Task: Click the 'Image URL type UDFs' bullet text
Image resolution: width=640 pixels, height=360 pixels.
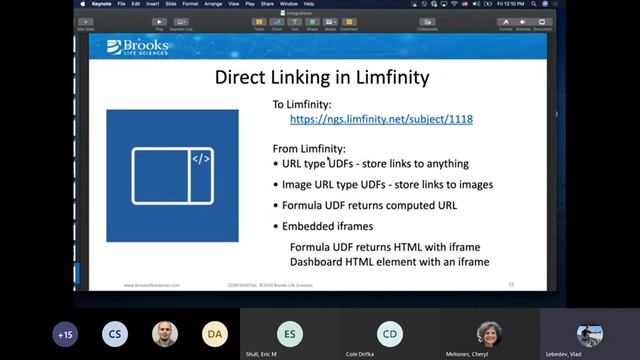Action: point(387,184)
